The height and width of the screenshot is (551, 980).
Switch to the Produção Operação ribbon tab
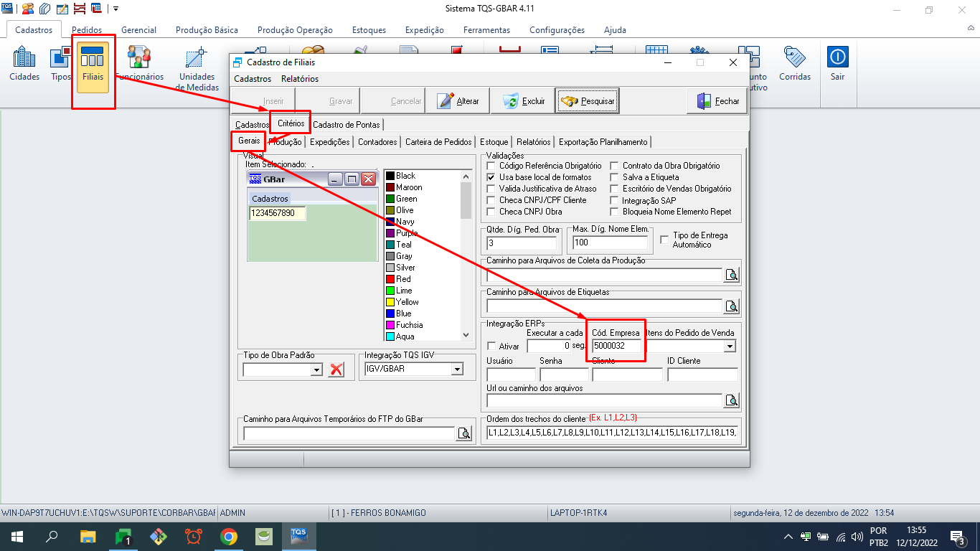[x=295, y=30]
